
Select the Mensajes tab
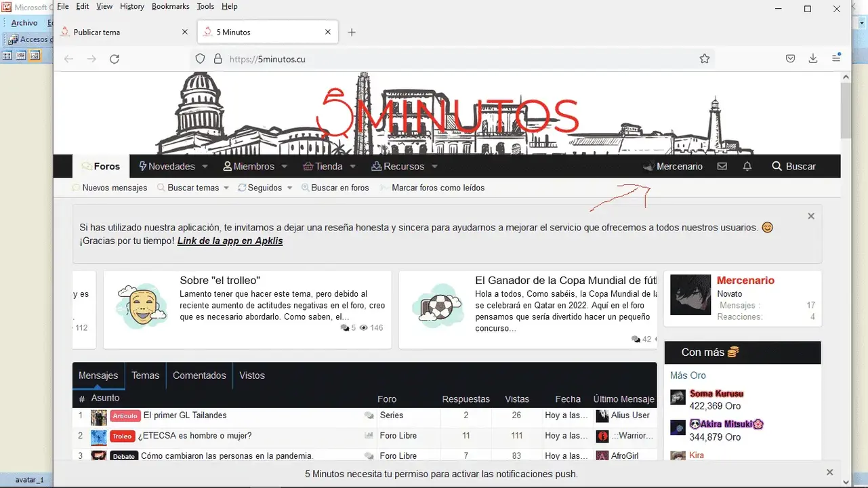click(98, 375)
